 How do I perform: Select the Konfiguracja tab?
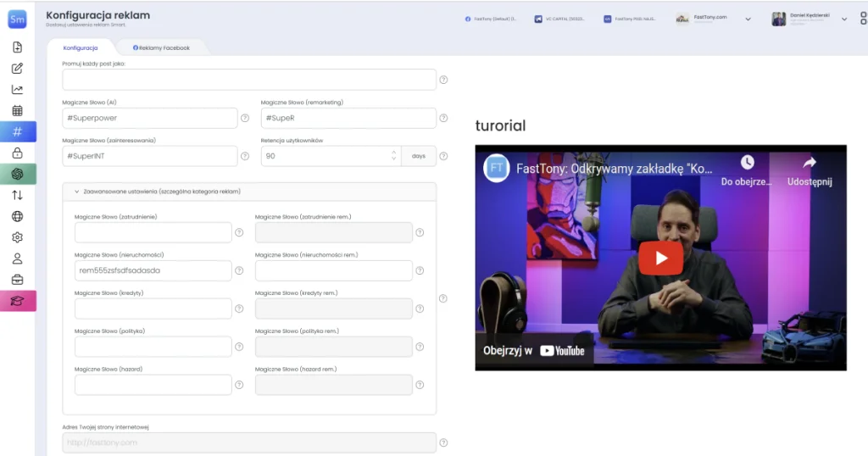click(81, 48)
